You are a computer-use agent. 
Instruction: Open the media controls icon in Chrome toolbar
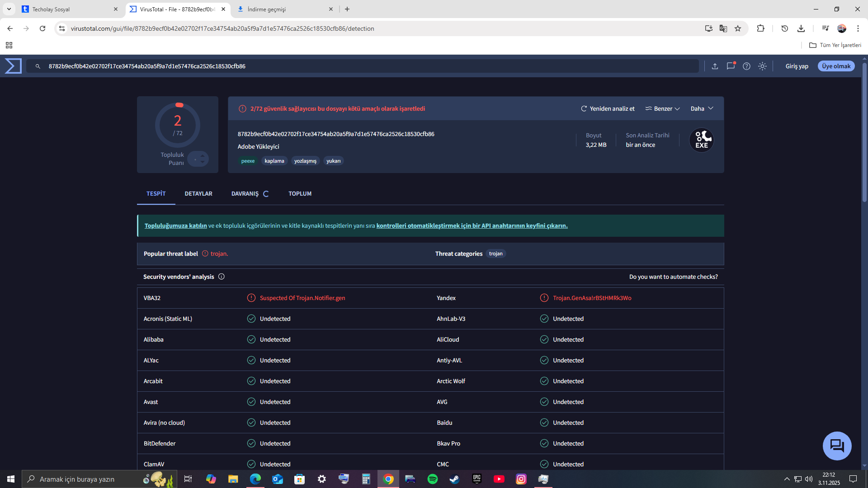pos(826,28)
